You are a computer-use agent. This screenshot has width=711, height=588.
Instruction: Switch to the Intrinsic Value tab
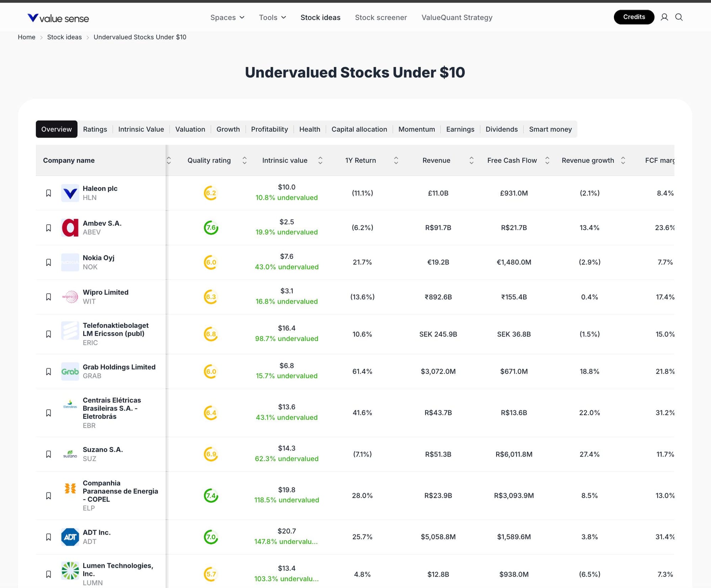(141, 129)
